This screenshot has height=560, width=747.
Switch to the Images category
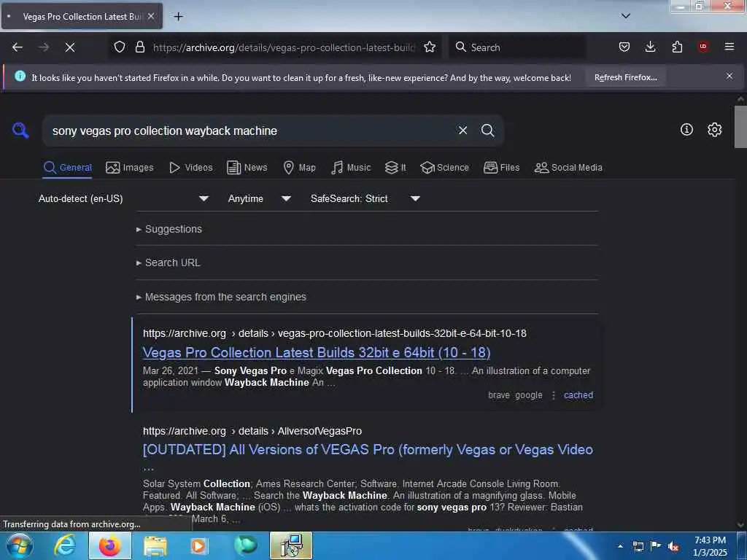[130, 168]
